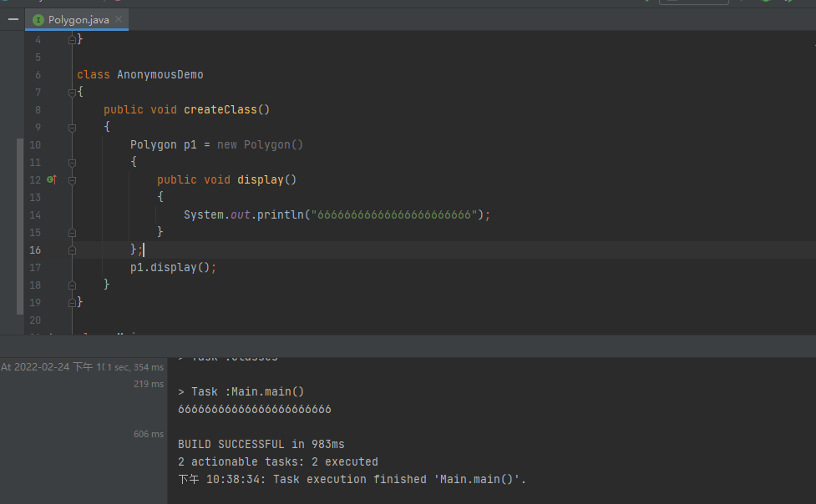
Task: Collapse the createClass method at line 9
Action: pyautogui.click(x=73, y=128)
